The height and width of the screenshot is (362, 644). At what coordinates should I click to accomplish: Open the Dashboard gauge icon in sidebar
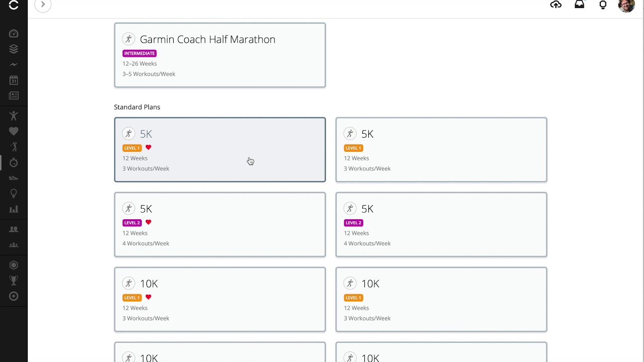click(x=14, y=34)
